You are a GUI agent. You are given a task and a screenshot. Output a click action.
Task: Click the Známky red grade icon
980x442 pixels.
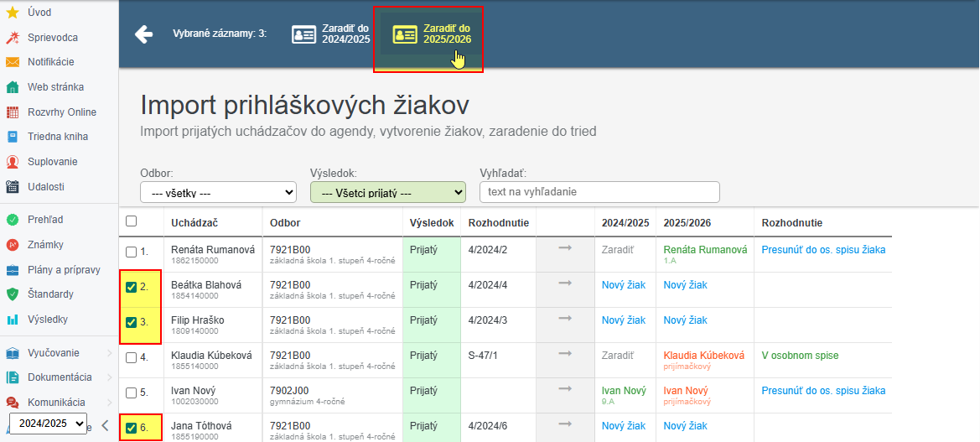12,244
